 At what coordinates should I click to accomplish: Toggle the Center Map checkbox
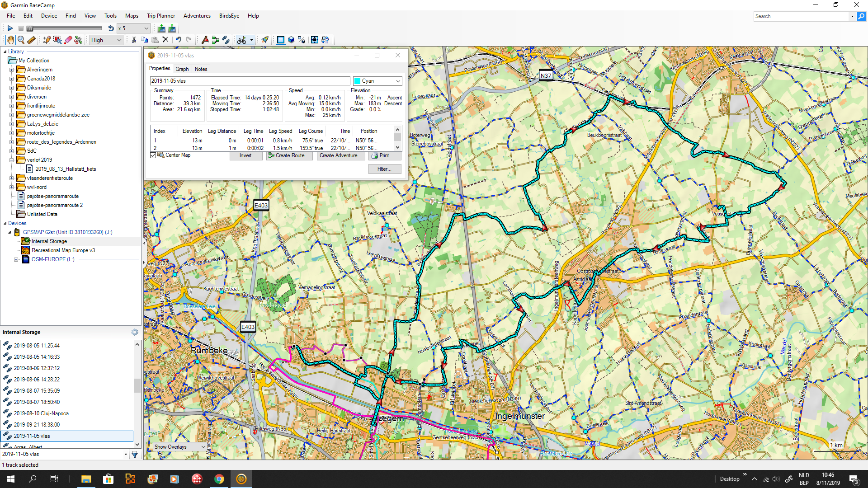153,155
